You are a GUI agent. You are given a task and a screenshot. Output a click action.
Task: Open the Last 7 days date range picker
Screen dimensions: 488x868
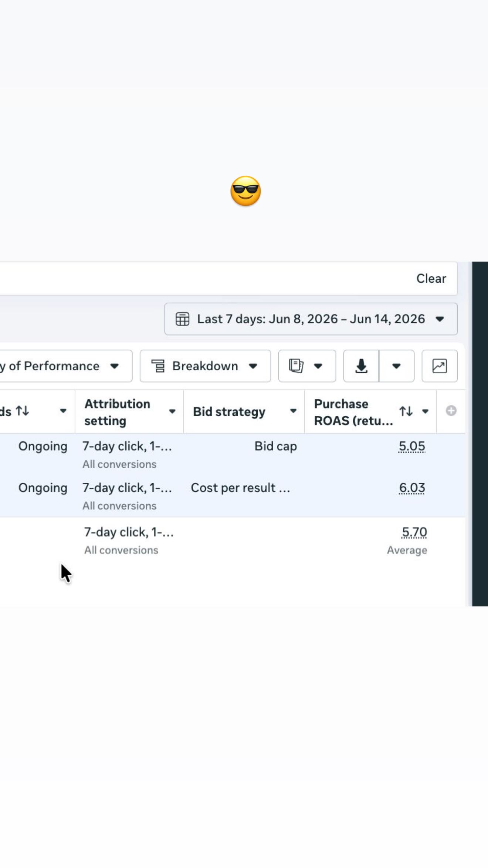point(311,319)
